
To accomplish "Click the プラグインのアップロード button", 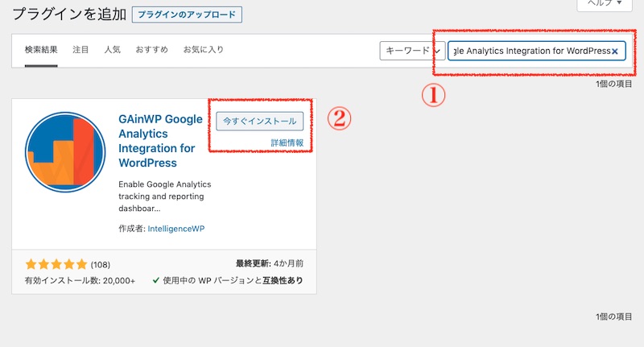I will (x=187, y=14).
